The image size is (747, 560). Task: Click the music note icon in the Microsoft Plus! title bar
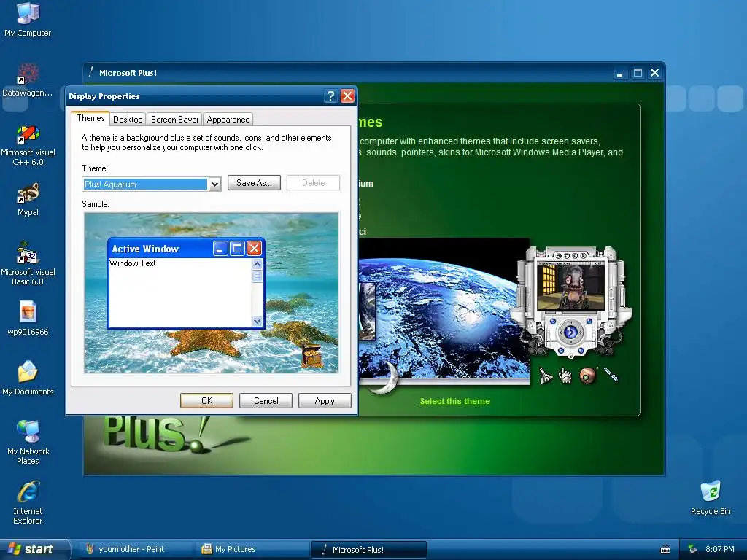[91, 72]
